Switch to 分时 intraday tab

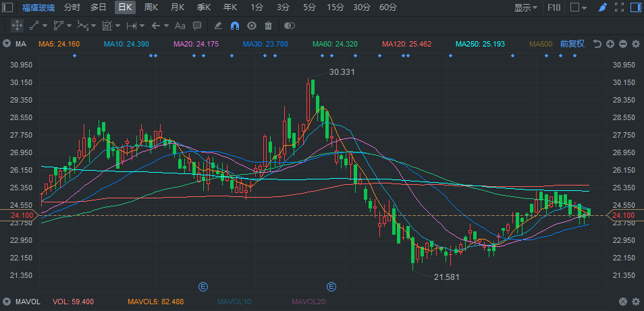(x=72, y=7)
